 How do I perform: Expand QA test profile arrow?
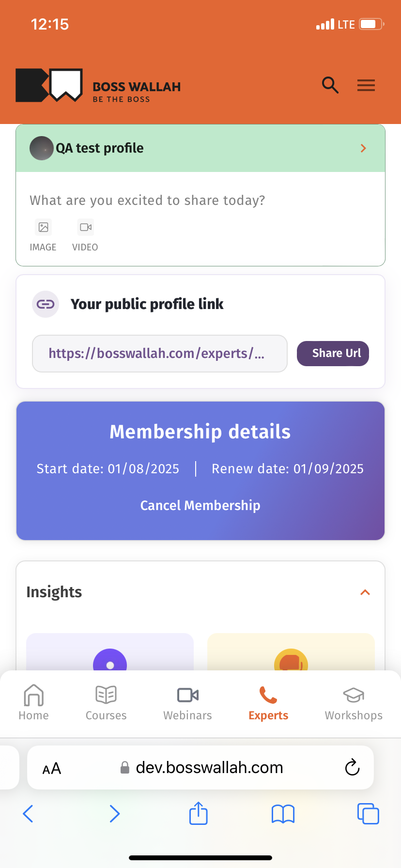[363, 148]
